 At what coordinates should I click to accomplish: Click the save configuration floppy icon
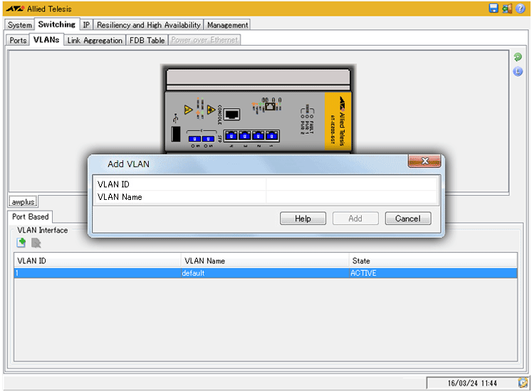(x=494, y=9)
